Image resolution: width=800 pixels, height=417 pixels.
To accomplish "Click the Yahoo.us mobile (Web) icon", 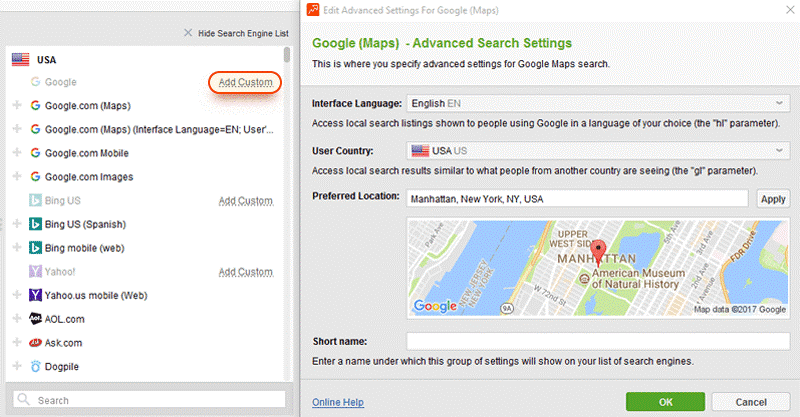I will (35, 295).
